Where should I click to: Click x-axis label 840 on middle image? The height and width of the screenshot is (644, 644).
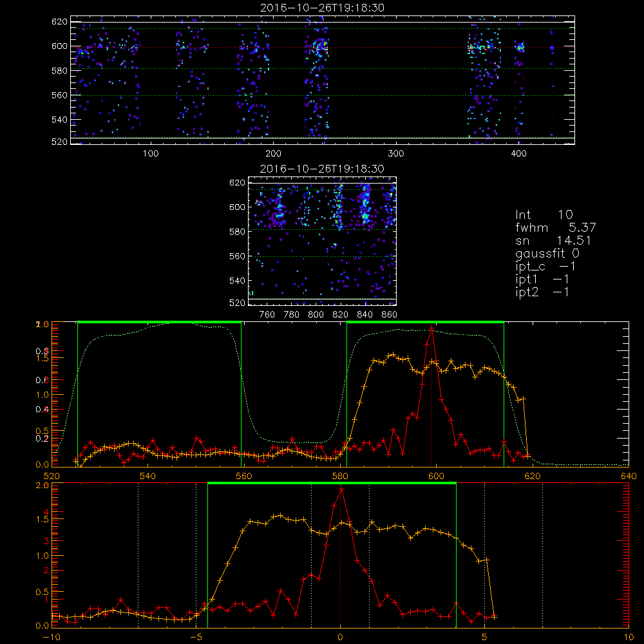[365, 315]
